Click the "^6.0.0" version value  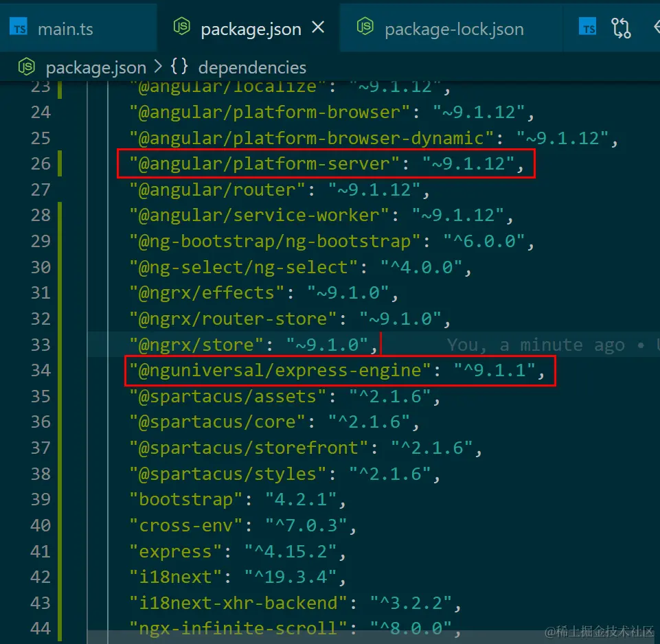484,241
